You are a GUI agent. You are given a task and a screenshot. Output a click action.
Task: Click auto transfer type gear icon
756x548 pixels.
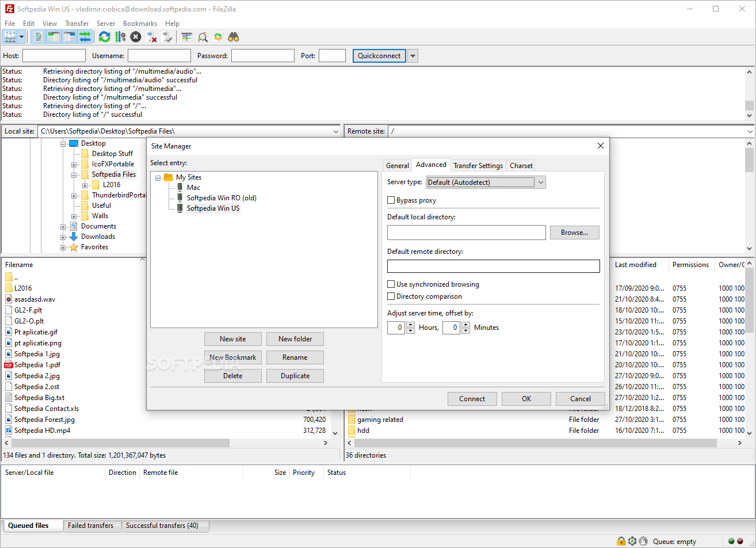632,541
